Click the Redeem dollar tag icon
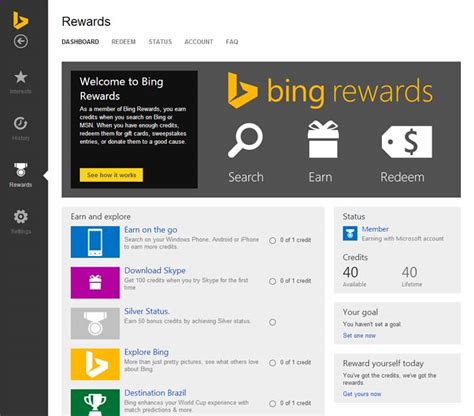The height and width of the screenshot is (416, 474). point(407,142)
